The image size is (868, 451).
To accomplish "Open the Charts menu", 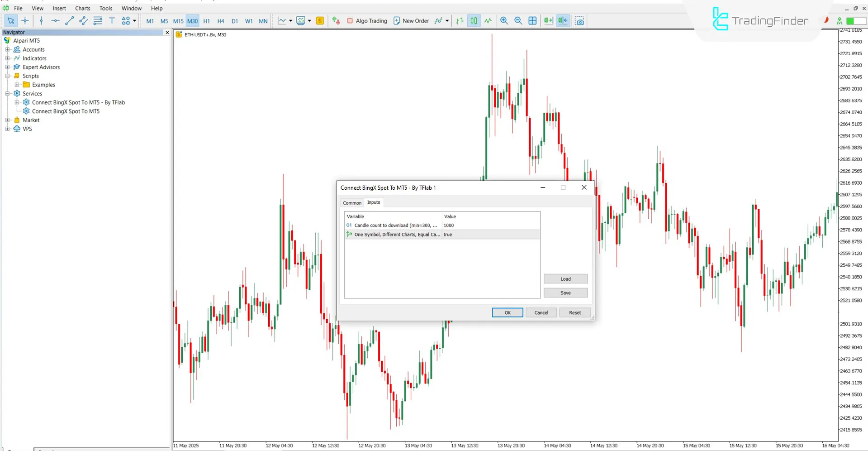I will [x=82, y=8].
